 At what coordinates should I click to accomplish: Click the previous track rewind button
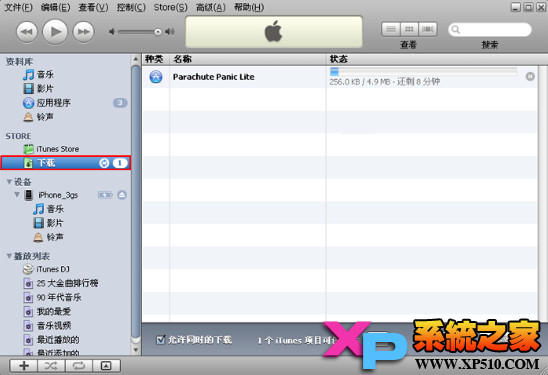[x=27, y=32]
